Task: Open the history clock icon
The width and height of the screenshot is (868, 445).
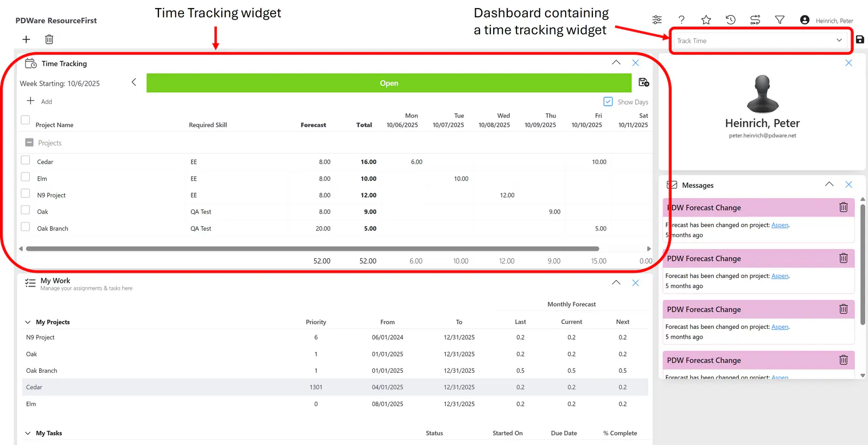Action: coord(731,20)
